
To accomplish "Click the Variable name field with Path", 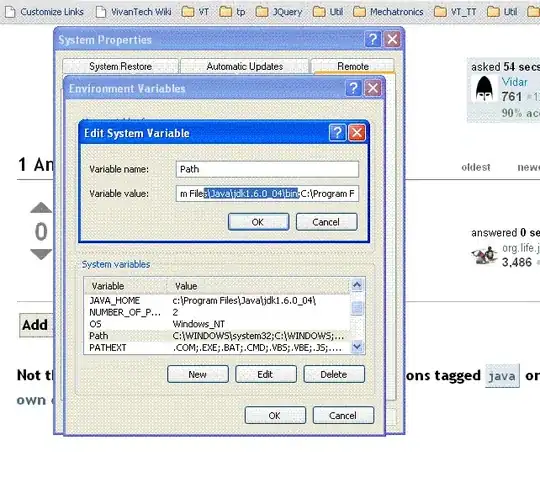I will 267,169.
